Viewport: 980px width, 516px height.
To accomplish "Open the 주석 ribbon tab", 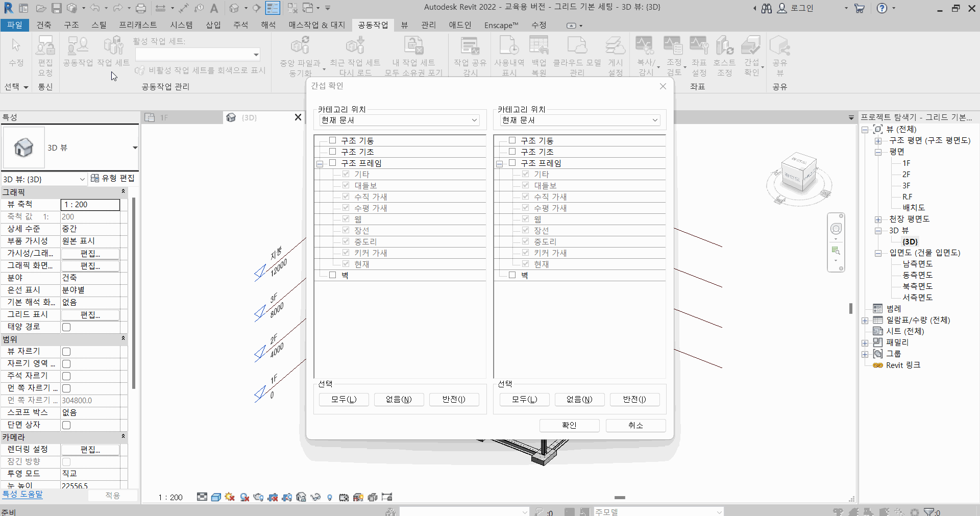I will pyautogui.click(x=240, y=25).
